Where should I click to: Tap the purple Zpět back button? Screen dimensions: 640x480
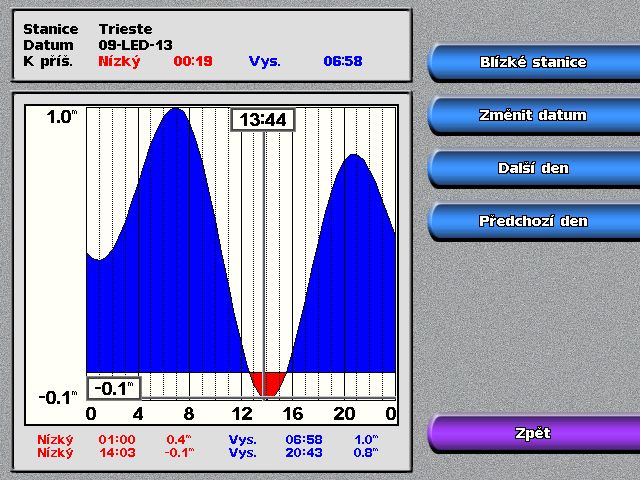(x=532, y=434)
